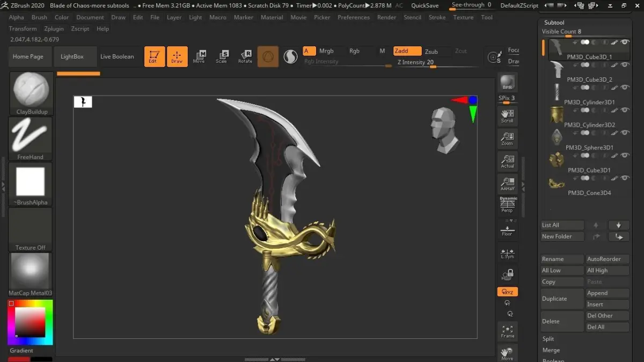Click the document thumbnail silhouette in canvas corner
Image resolution: width=644 pixels, height=362 pixels.
(x=83, y=102)
